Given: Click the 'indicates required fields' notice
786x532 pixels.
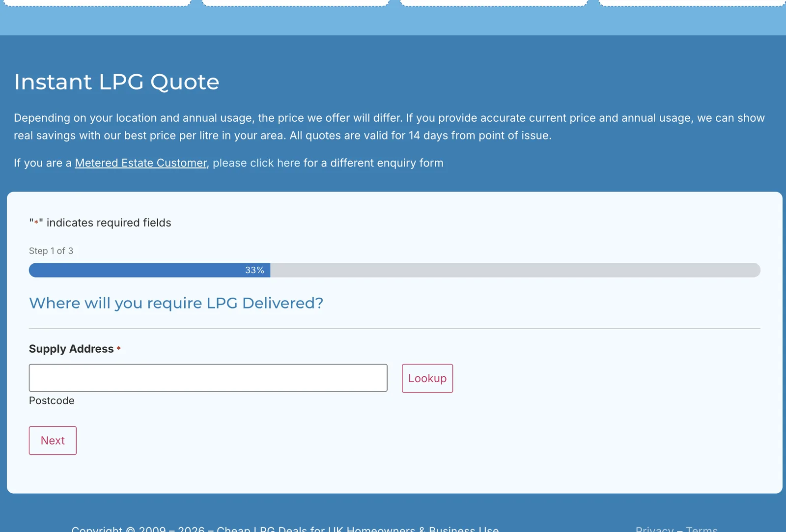Looking at the screenshot, I should click(x=100, y=223).
